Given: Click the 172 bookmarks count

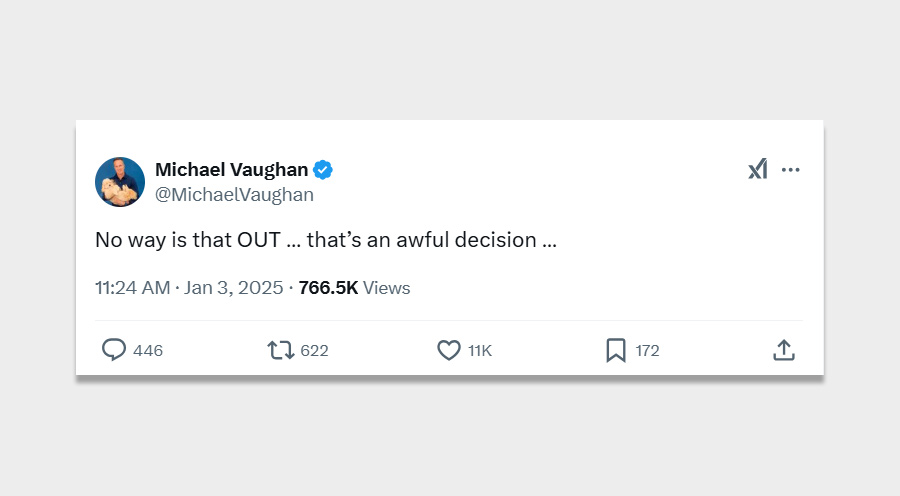Looking at the screenshot, I should [647, 351].
